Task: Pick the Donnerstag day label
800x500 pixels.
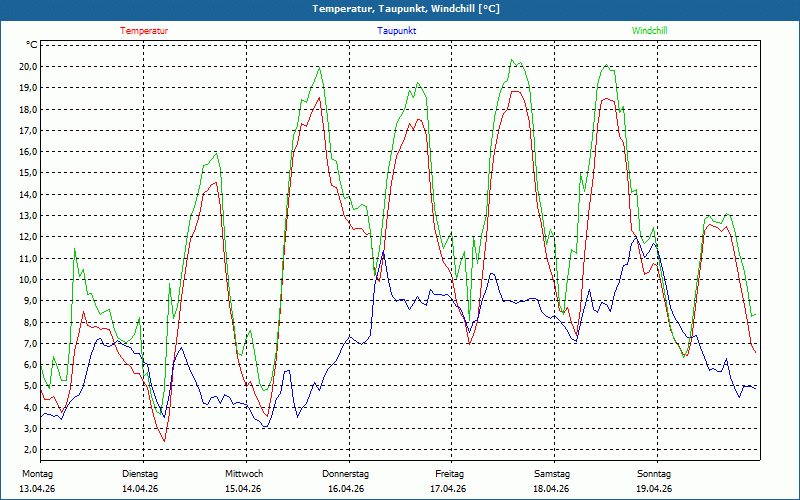Action: pos(346,473)
